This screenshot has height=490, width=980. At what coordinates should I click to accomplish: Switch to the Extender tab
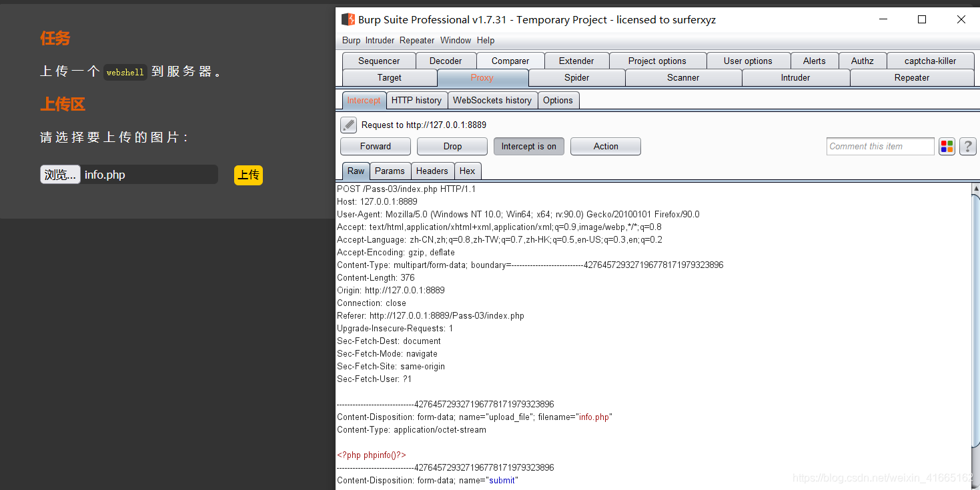tap(576, 61)
